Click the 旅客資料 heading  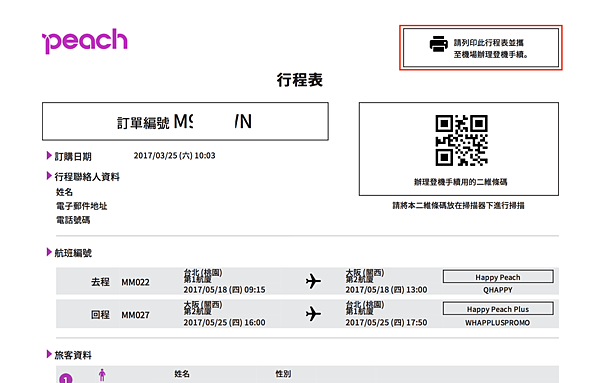click(x=73, y=355)
